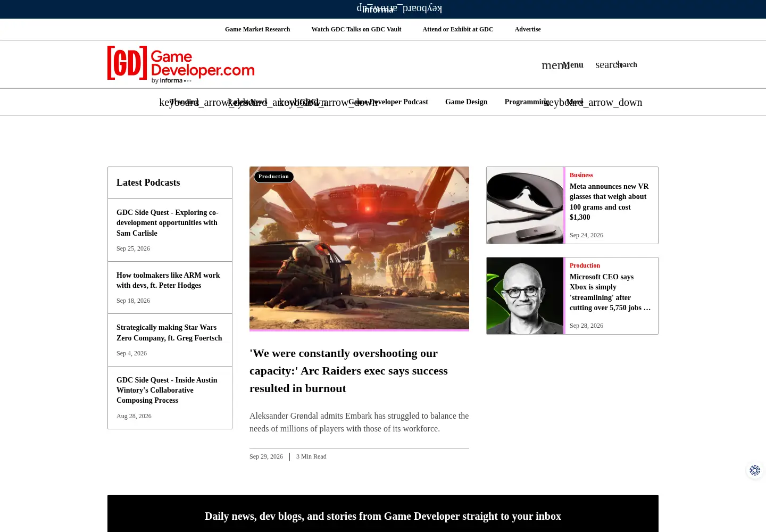Viewport: 766px width, 532px height.
Task: Open the Latest Podcasts heading
Action: coord(148,182)
